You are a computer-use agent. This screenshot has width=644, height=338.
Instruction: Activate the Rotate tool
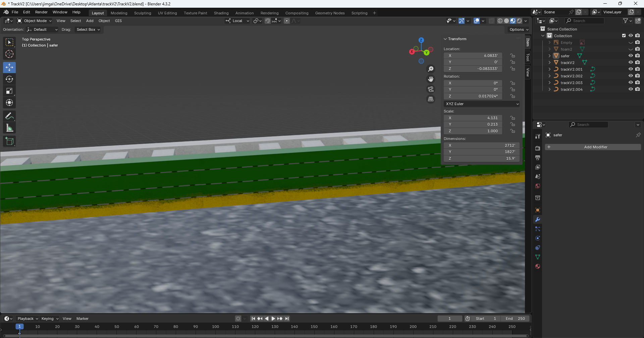(9, 79)
